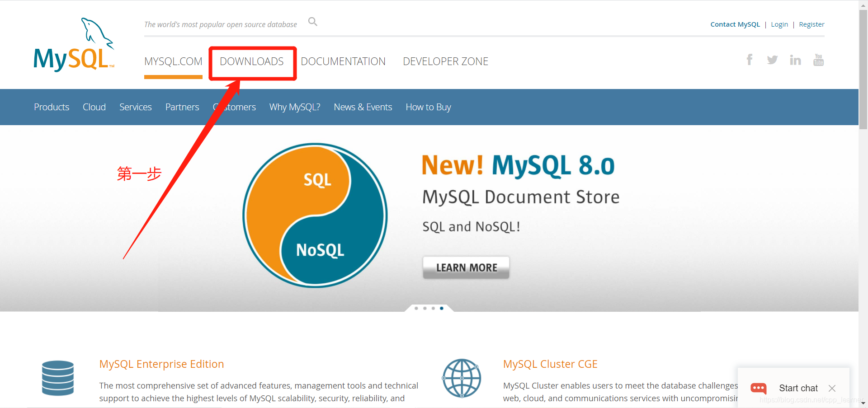The image size is (868, 408).
Task: Open the DOCUMENTATION tab
Action: [x=343, y=61]
